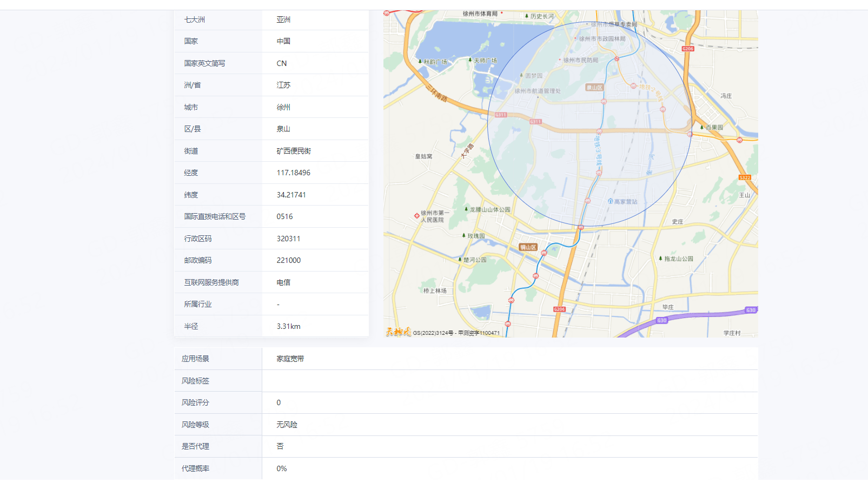Click the tree icon beside 天师广场
This screenshot has height=489, width=868.
pyautogui.click(x=470, y=61)
